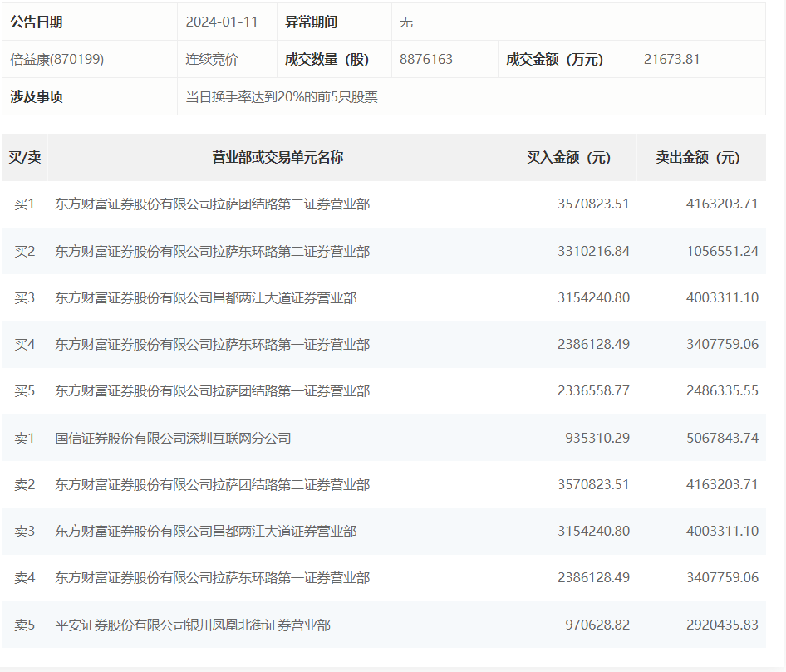Click the 涉及事项 label

[36, 96]
